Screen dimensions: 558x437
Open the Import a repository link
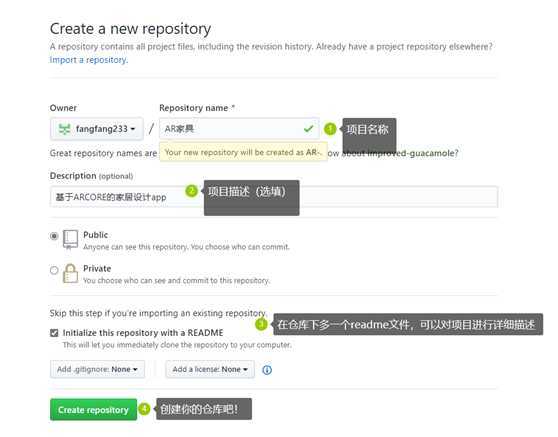pos(89,60)
